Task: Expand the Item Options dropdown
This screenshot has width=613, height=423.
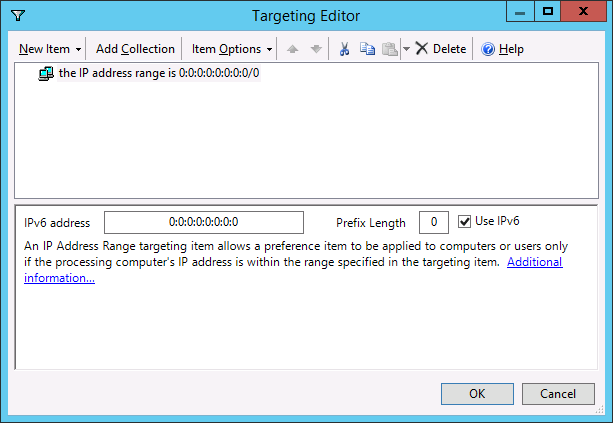Action: click(232, 49)
